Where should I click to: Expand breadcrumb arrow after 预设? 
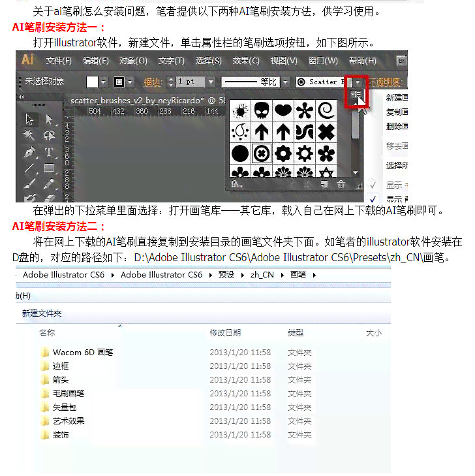click(x=242, y=275)
